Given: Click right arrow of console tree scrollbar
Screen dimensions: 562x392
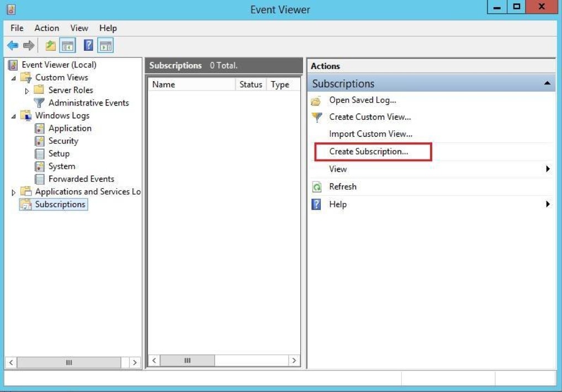Looking at the screenshot, I should 135,363.
